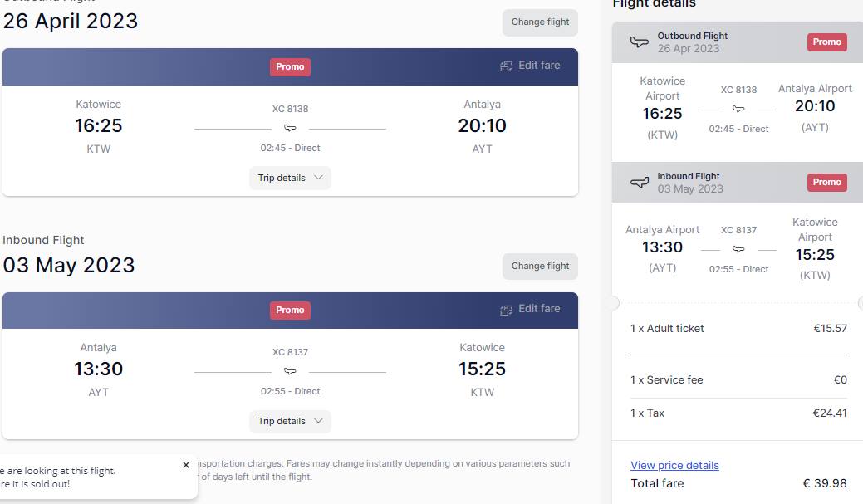Change the 26 April 2023 outbound flight

coord(540,22)
